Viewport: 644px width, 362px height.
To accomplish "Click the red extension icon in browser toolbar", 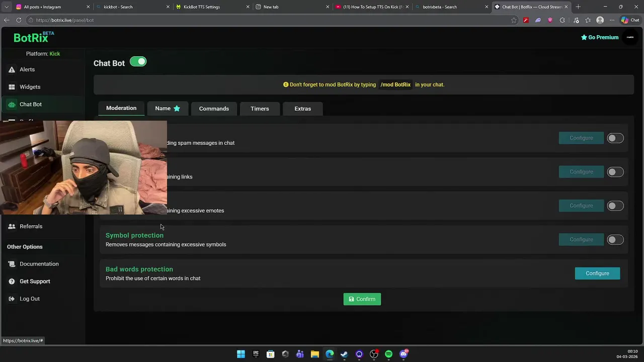I will [526, 20].
